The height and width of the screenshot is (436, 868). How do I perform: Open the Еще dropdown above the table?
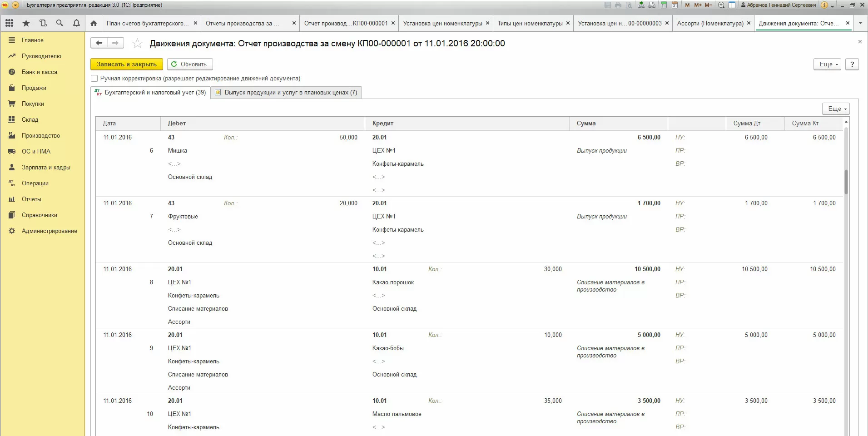836,109
